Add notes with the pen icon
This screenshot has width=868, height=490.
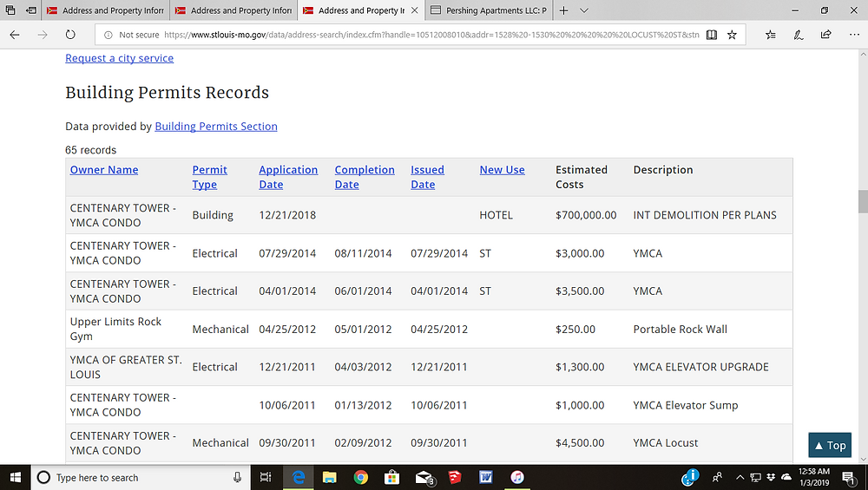point(799,35)
